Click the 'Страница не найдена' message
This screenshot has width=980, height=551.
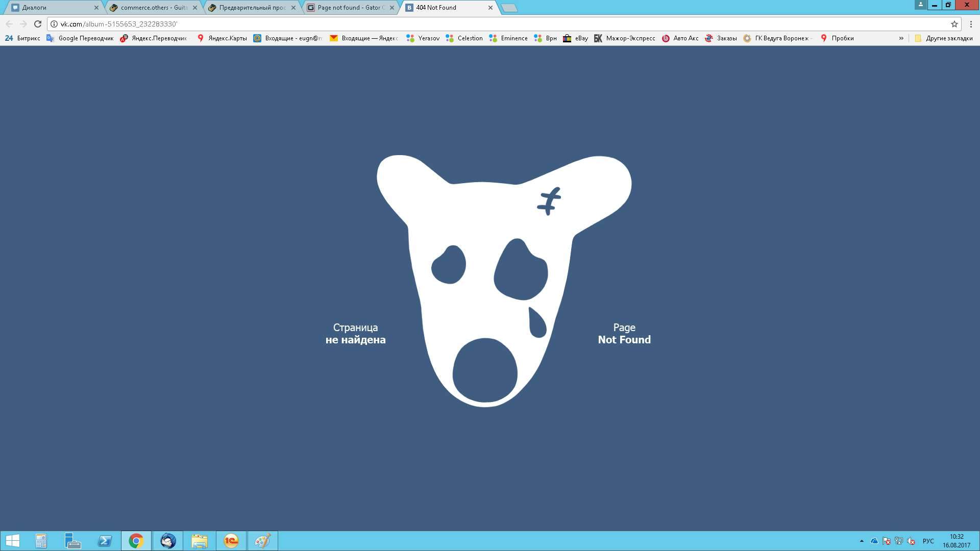[356, 334]
